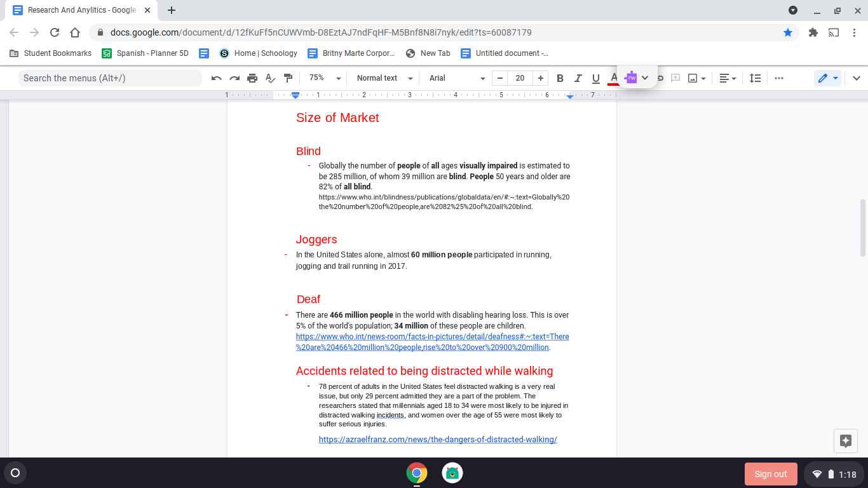This screenshot has width=868, height=488.
Task: Open the Extensions puzzle icon
Action: point(813,32)
